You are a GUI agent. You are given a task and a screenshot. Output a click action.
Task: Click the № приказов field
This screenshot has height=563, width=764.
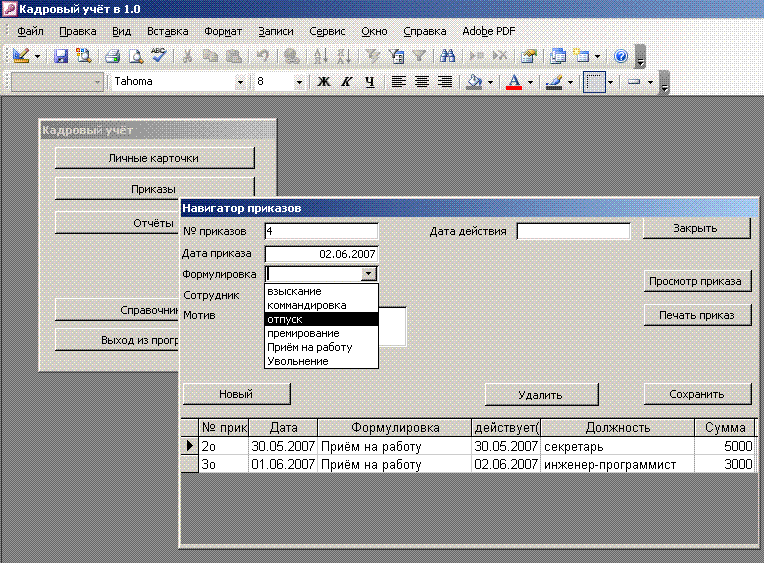coord(322,231)
